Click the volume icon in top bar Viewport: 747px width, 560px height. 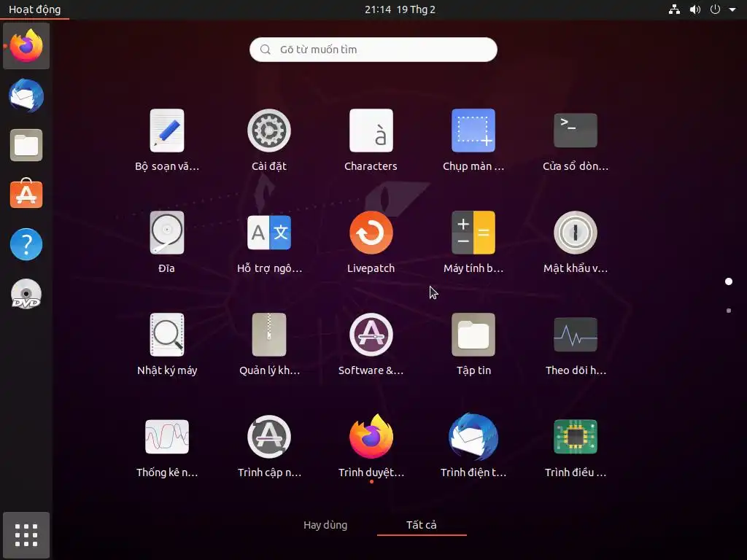tap(695, 9)
